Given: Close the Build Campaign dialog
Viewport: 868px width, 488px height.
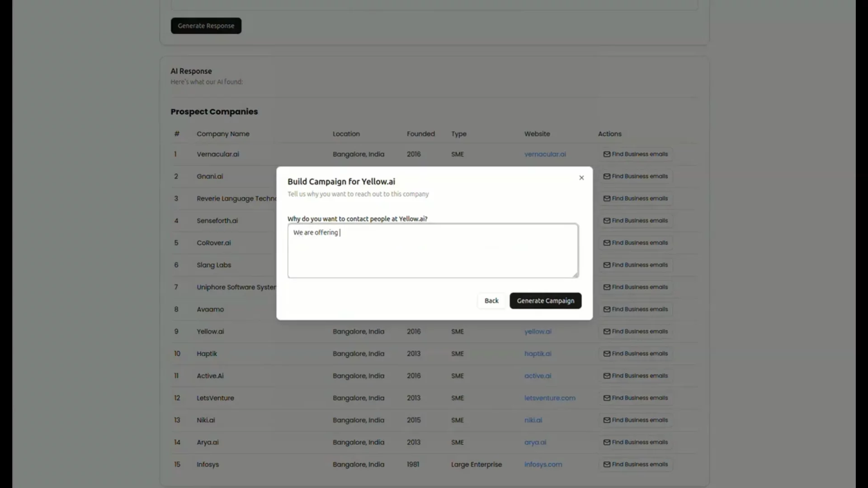Looking at the screenshot, I should pyautogui.click(x=581, y=178).
